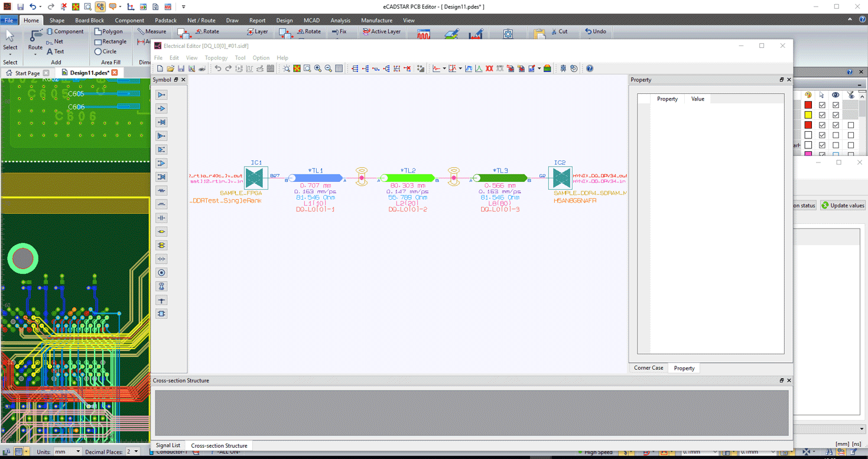Click Measure button in ribbon
The height and width of the screenshot is (459, 868).
[x=152, y=31]
